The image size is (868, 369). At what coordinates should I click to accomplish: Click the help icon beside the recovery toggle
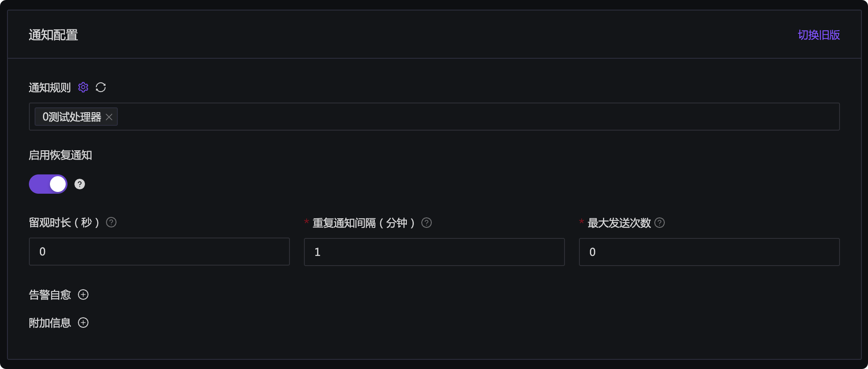79,184
